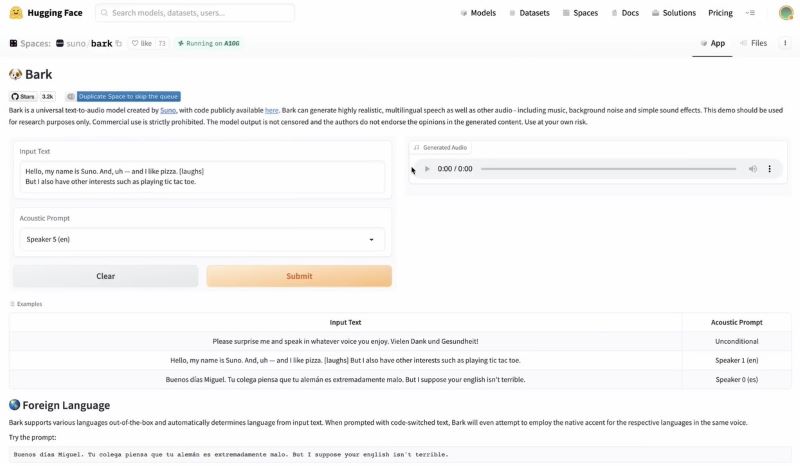Click the GitHub Stars badge
The image size is (800, 466).
point(32,97)
